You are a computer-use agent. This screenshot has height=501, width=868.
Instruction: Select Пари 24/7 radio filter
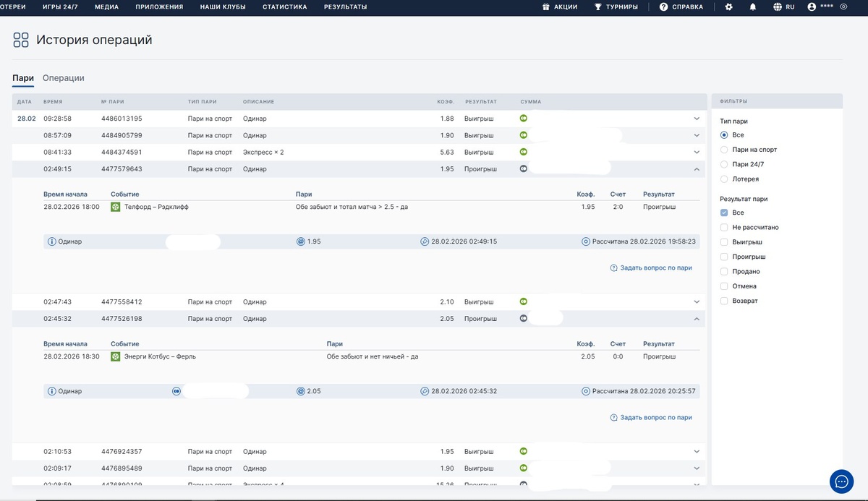(724, 164)
